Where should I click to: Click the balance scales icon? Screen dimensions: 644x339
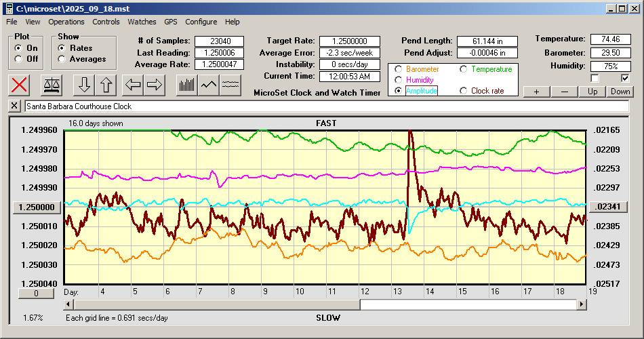(52, 85)
